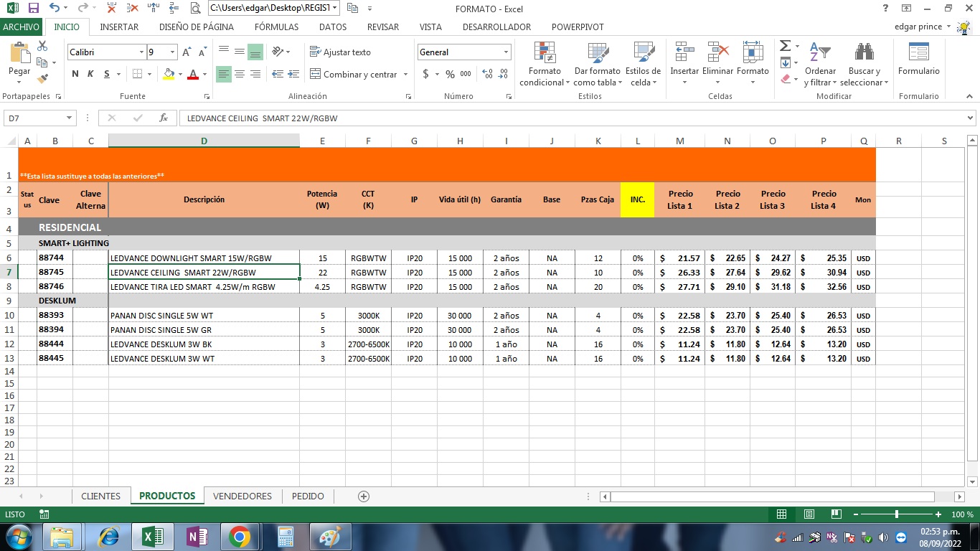The image size is (980, 551).
Task: Click zoom in plus button
Action: pos(938,514)
